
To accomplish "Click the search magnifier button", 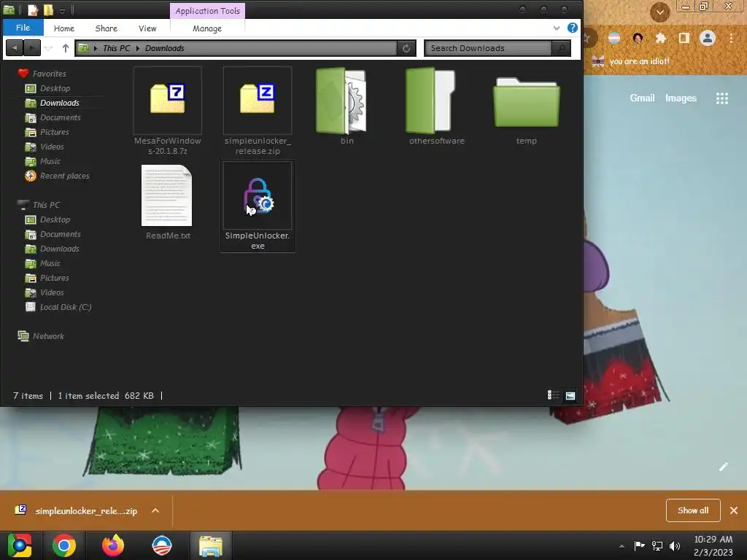I will pyautogui.click(x=561, y=48).
